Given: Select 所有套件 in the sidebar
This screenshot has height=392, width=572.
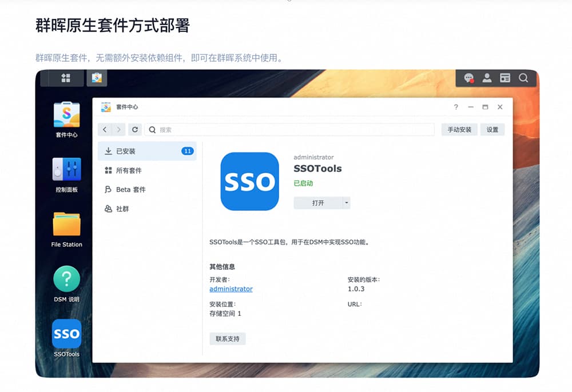Looking at the screenshot, I should (x=147, y=170).
